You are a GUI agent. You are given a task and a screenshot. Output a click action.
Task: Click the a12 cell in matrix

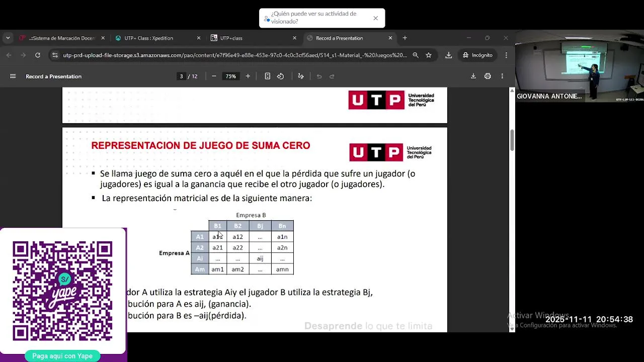coord(238,237)
